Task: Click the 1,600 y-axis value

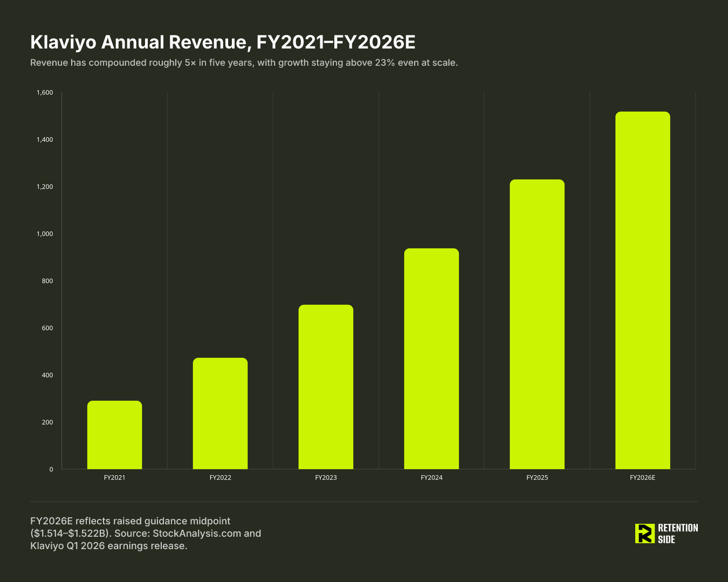Action: point(45,93)
